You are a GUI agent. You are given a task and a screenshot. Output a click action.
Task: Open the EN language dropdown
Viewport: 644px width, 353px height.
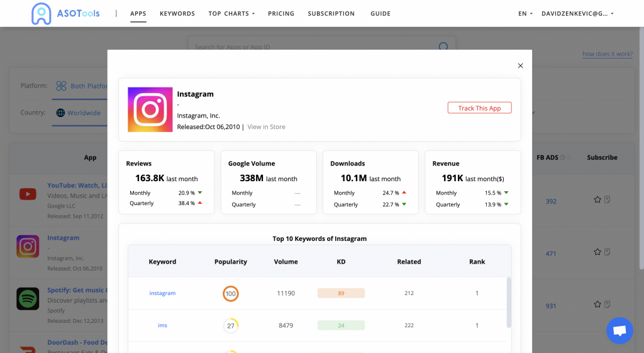click(525, 14)
